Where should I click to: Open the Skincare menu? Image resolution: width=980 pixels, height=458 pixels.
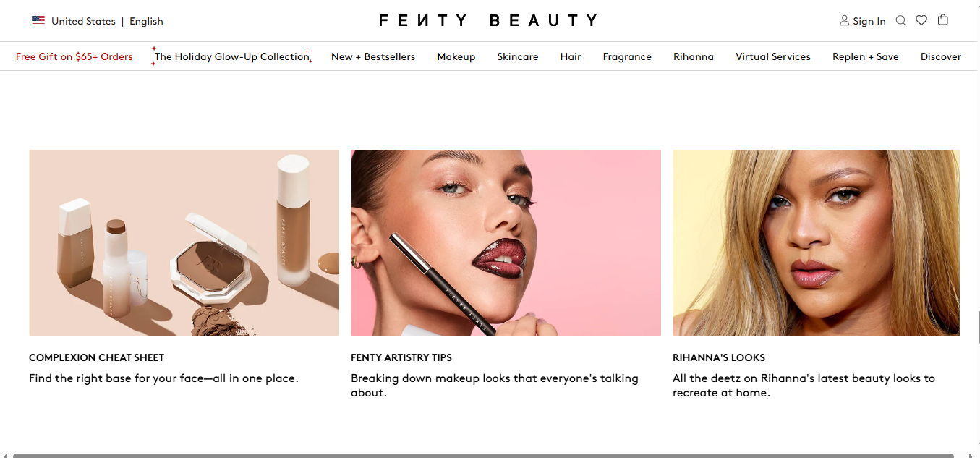point(517,56)
